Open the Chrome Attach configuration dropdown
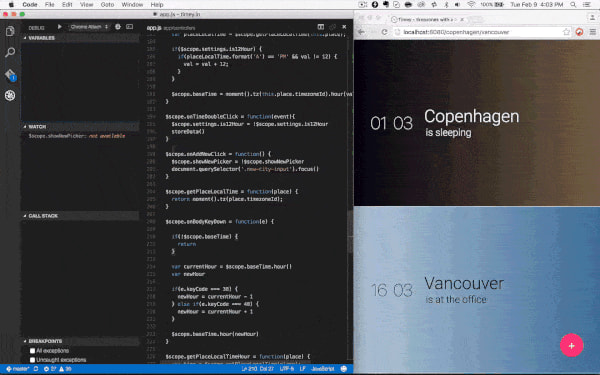The width and height of the screenshot is (600, 375). 89,27
